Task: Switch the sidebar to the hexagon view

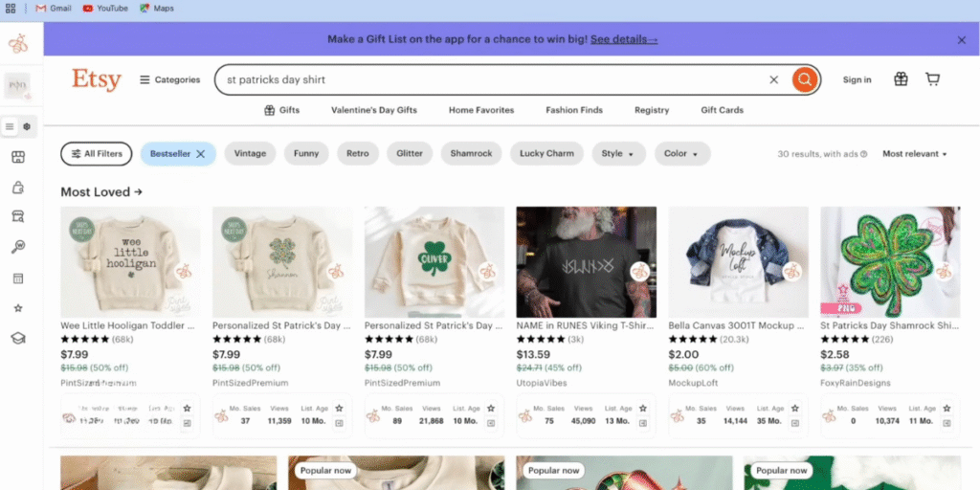Action: [27, 126]
